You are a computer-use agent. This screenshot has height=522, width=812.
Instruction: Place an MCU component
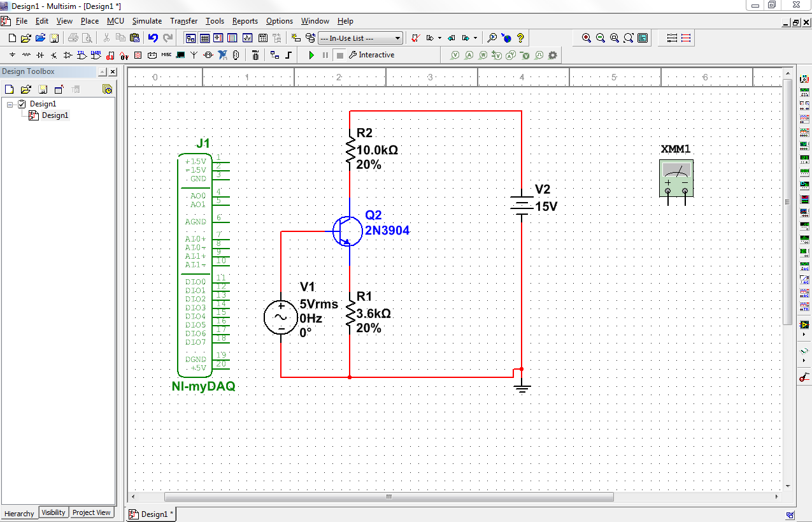[x=254, y=55]
